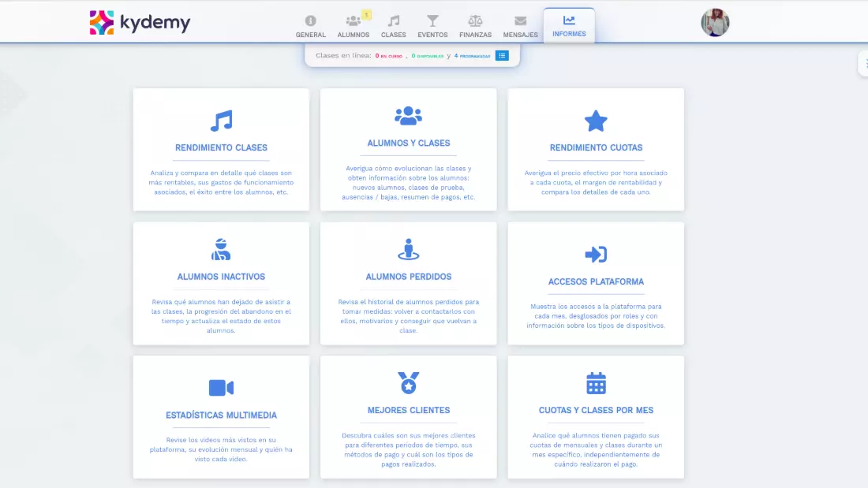The width and height of the screenshot is (868, 488).
Task: Open the Mensajes tab
Action: [520, 26]
